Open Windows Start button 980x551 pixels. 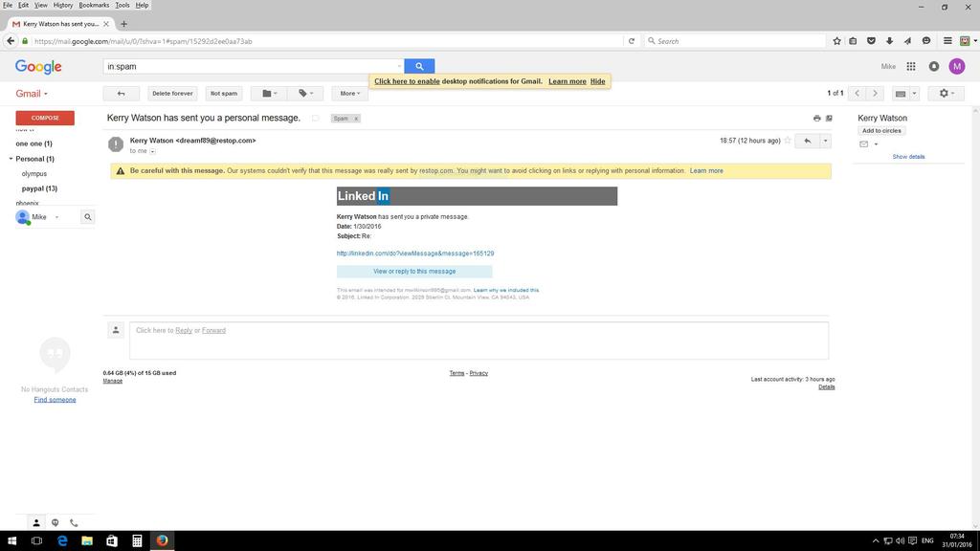pos(11,540)
